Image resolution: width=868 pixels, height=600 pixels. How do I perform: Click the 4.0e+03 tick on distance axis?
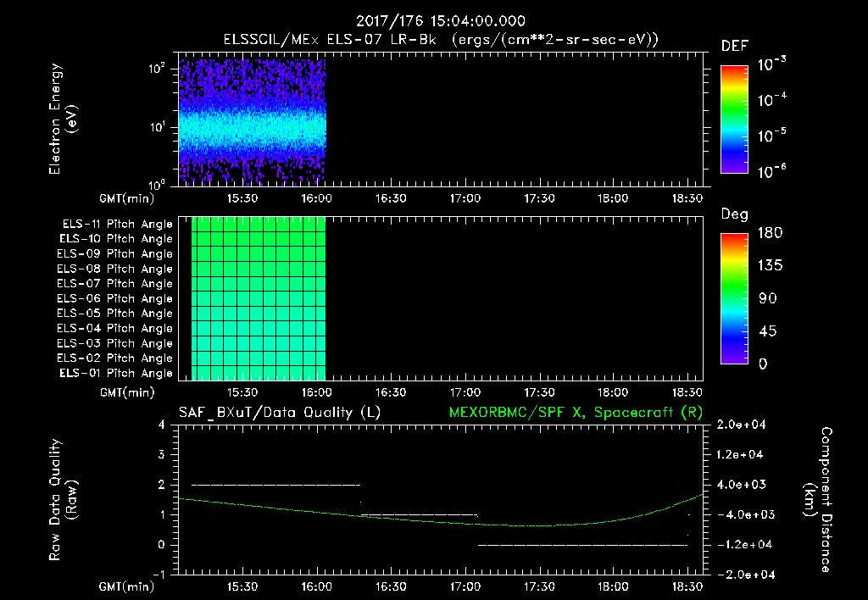pyautogui.click(x=741, y=484)
